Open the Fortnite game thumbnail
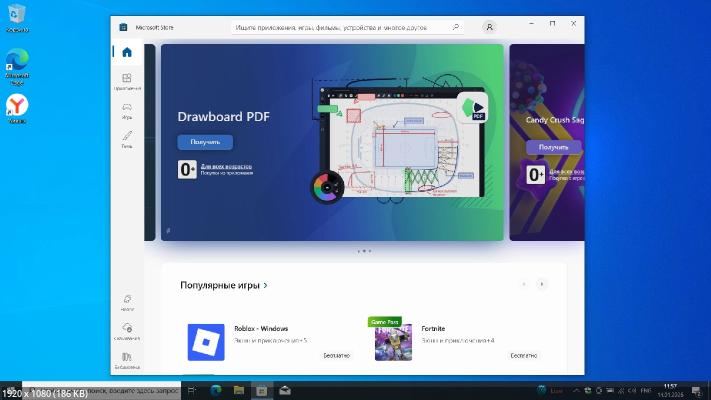This screenshot has width=711, height=400. click(x=393, y=342)
